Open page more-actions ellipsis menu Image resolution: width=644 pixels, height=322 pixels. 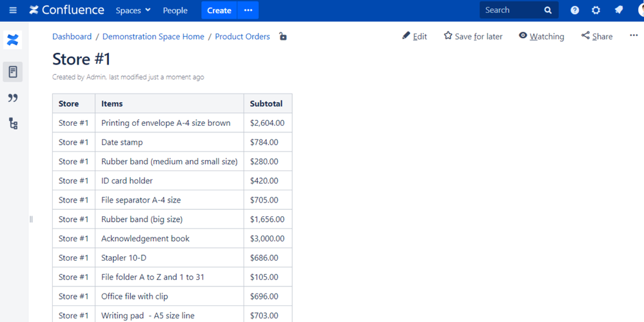tap(634, 35)
